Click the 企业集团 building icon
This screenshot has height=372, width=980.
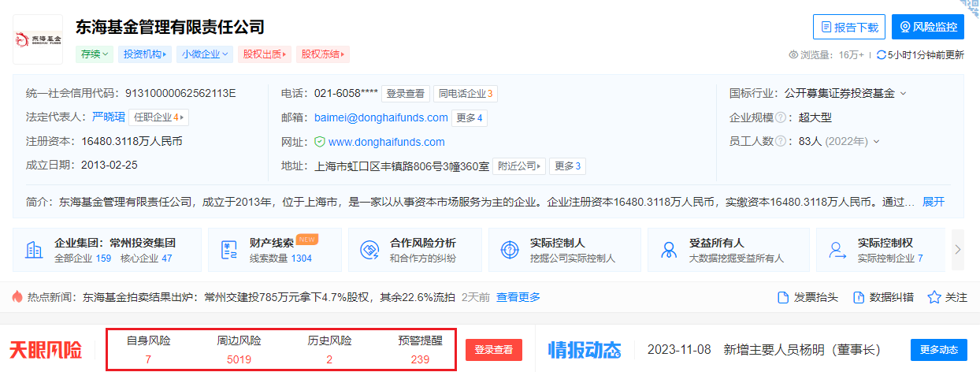[34, 250]
